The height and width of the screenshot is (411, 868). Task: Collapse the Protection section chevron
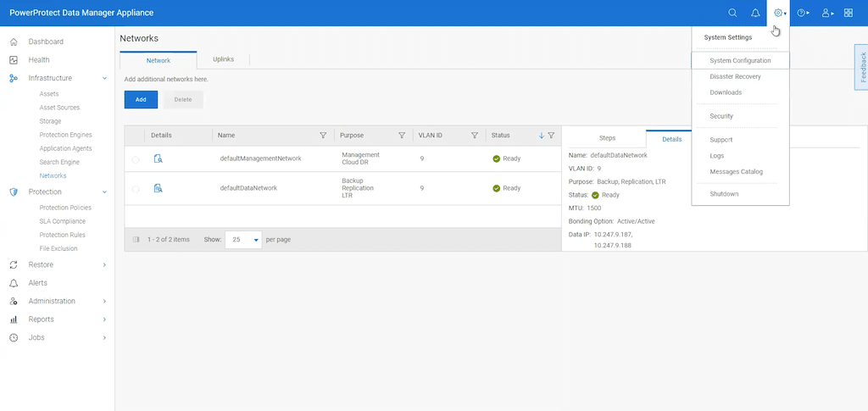tap(104, 192)
